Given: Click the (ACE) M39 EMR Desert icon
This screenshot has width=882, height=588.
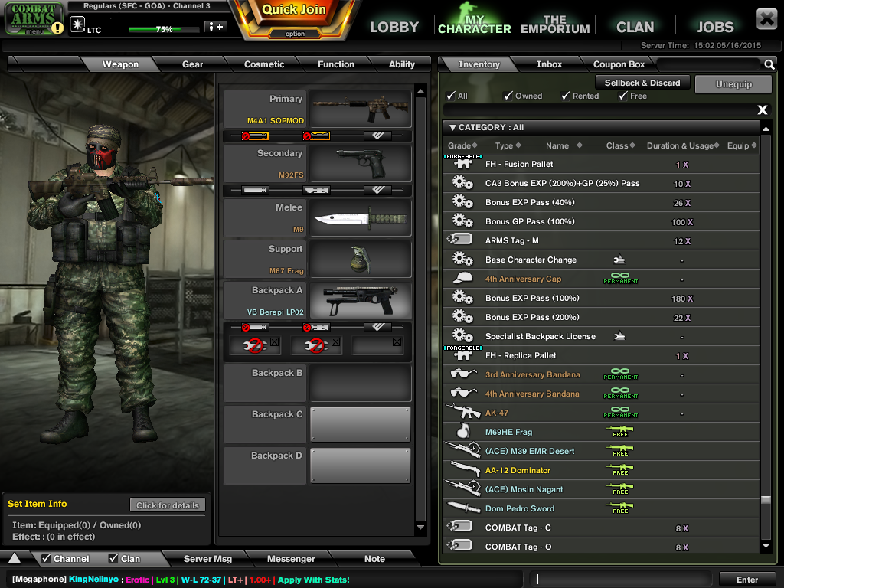Looking at the screenshot, I should pos(462,450).
